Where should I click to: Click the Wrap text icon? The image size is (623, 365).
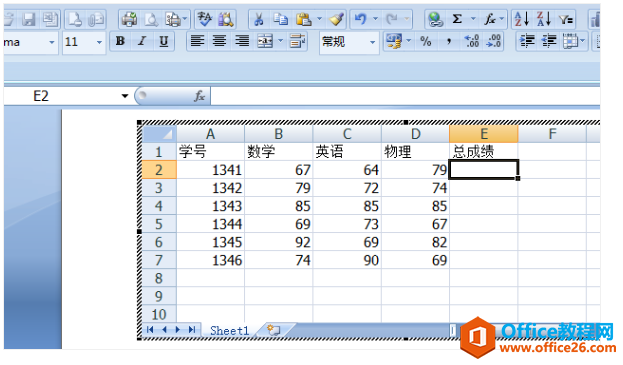pos(298,41)
